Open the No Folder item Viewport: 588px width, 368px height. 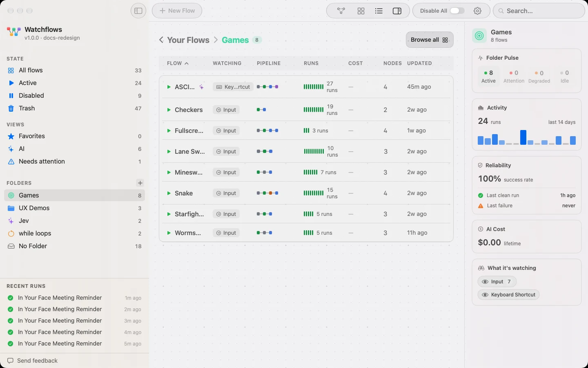[x=74, y=246]
